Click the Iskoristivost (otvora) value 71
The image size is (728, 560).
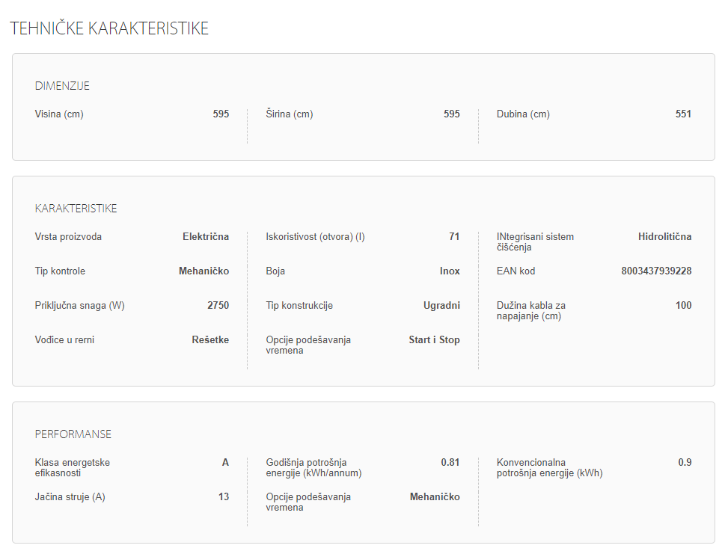(454, 237)
